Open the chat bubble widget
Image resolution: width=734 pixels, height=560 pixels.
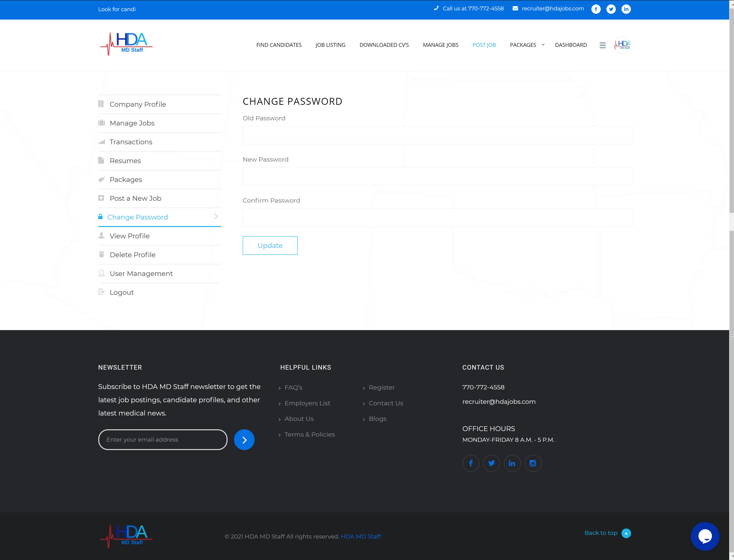point(705,536)
